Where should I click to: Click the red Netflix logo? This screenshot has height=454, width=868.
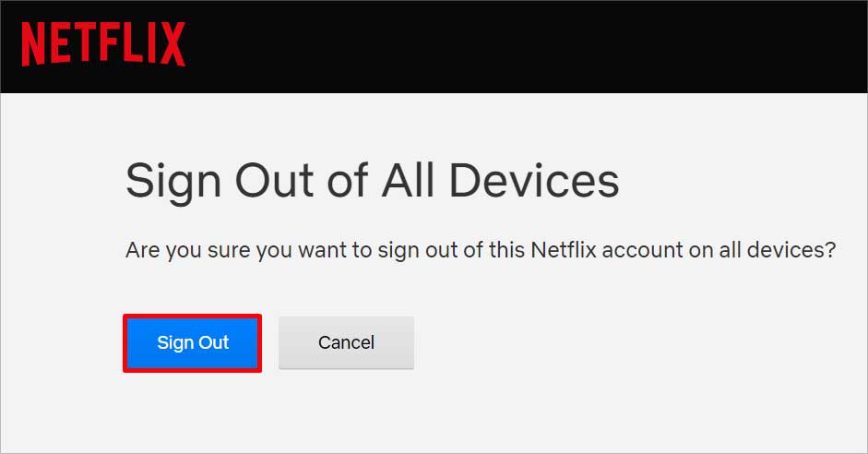point(103,44)
